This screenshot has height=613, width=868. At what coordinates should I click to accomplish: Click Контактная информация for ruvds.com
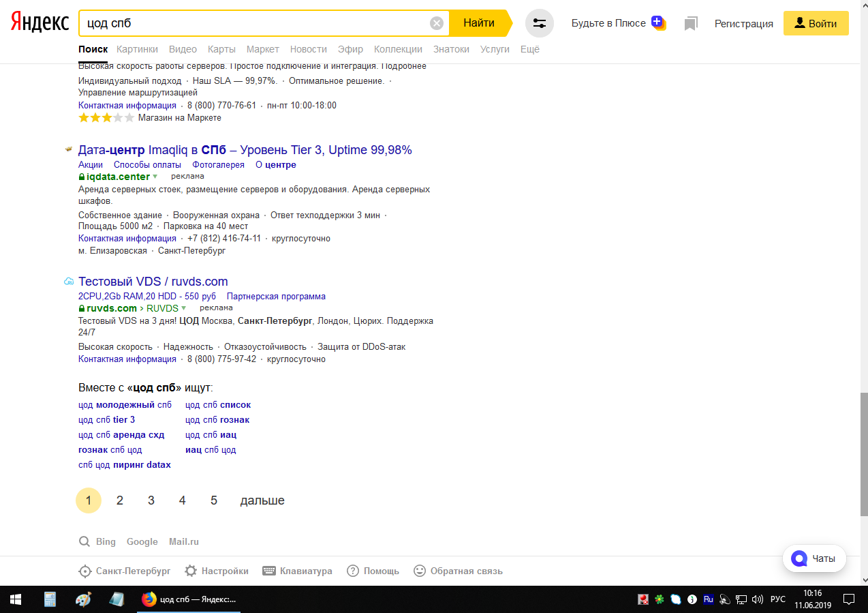(127, 359)
